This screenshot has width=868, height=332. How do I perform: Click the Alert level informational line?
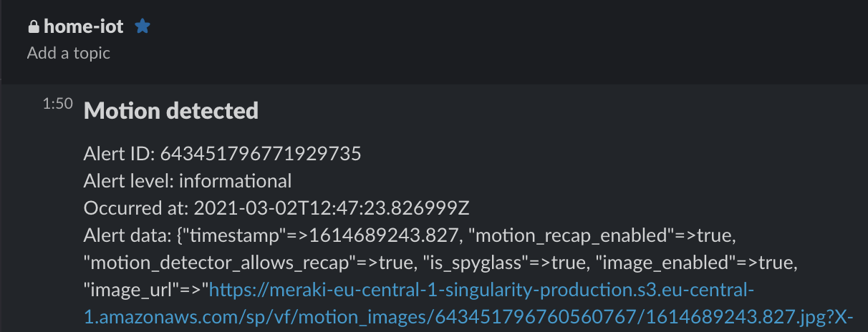[x=188, y=181]
